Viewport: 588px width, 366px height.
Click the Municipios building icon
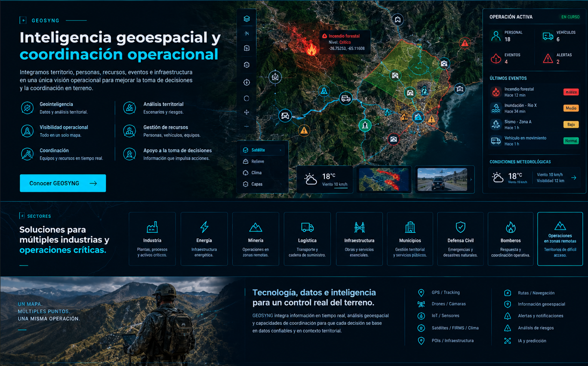tap(410, 227)
